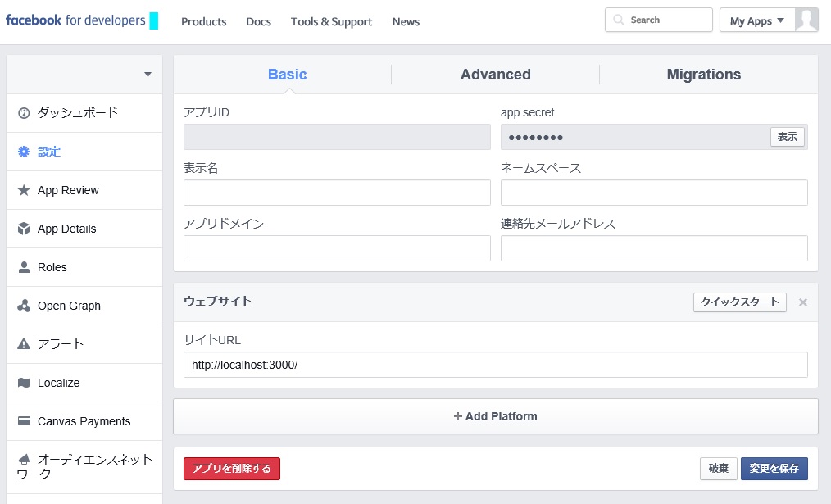Open Canvas Payments in the sidebar

(84, 420)
